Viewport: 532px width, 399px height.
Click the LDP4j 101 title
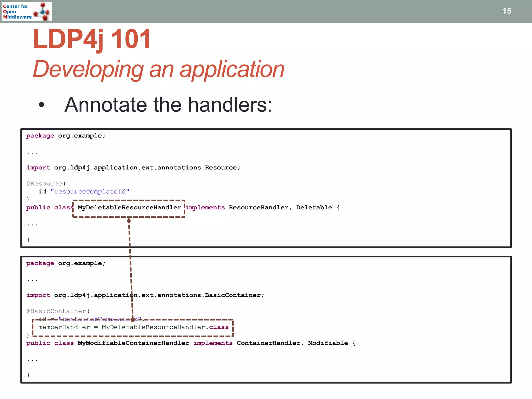[x=91, y=39]
